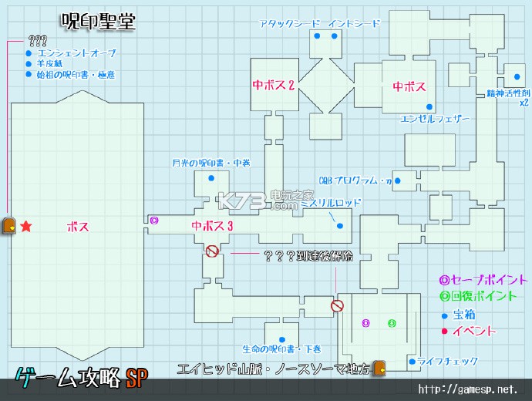532x401 pixels.
Task: Select the ミスリルロッド treasure chest dot
Action: click(x=338, y=225)
